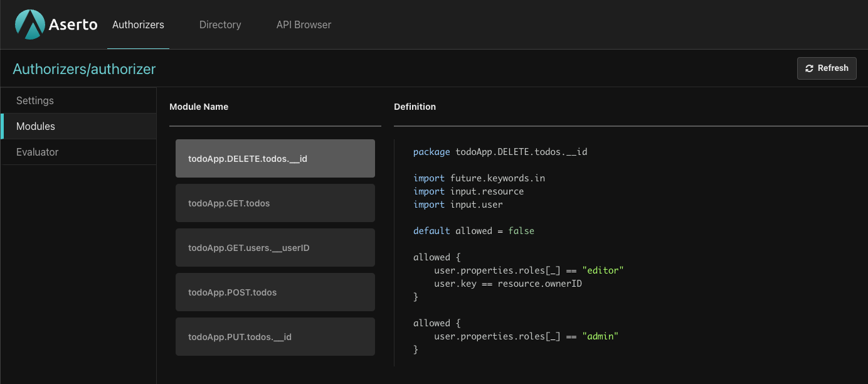
Task: Click the Definition column header
Action: pyautogui.click(x=415, y=107)
